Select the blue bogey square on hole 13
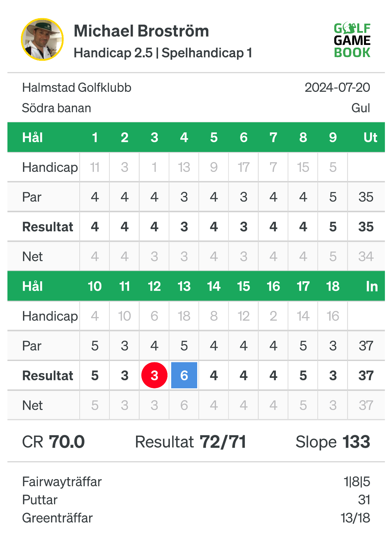Image resolution: width=392 pixels, height=545 pixels. (184, 375)
